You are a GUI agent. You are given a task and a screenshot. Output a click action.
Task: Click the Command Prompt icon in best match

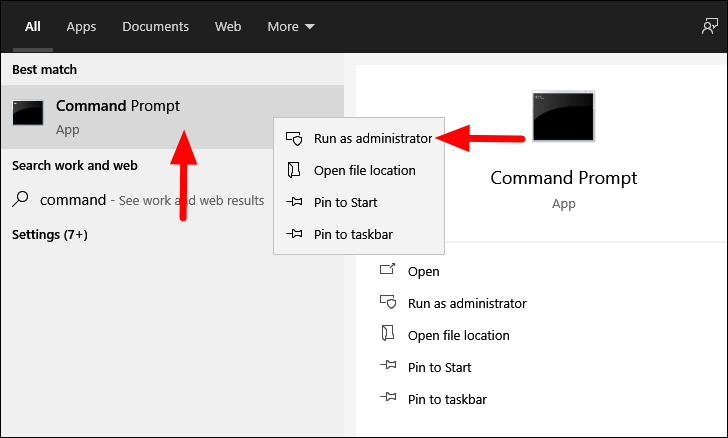pos(28,113)
